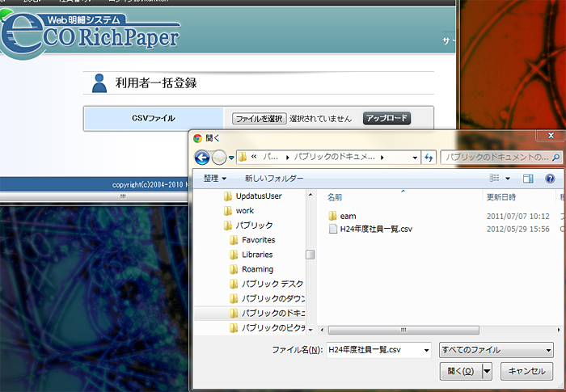Click user silhouette icon beside 利用者一括登録

pos(99,83)
